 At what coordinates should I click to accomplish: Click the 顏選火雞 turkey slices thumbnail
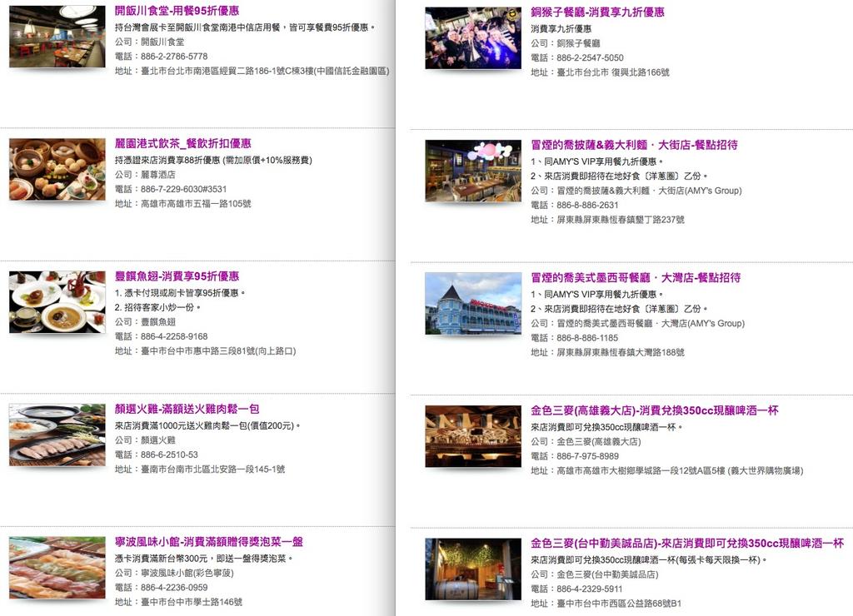[57, 435]
